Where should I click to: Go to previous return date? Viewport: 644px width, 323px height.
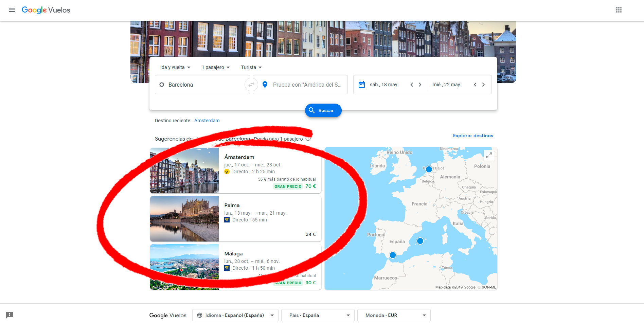[475, 85]
